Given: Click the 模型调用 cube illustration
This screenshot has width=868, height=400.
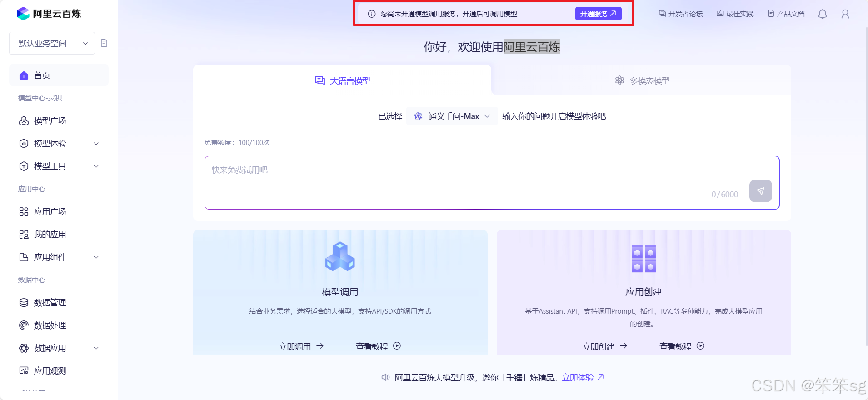Looking at the screenshot, I should (x=340, y=257).
